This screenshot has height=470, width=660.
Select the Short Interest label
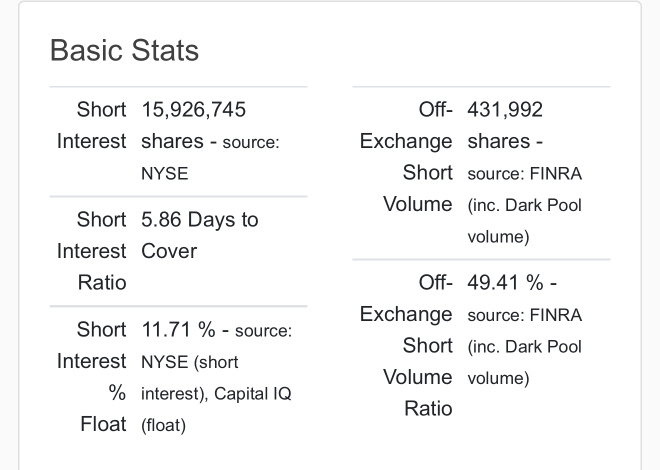pos(91,125)
